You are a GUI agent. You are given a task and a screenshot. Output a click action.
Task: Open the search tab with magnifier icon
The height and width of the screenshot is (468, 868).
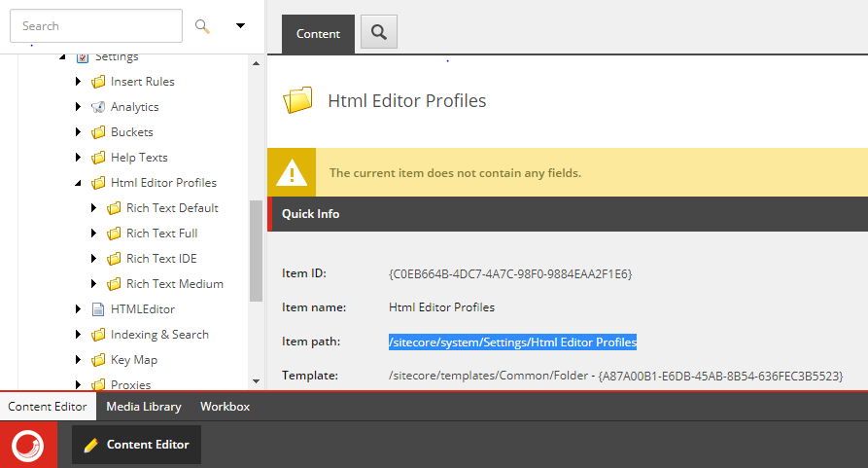[379, 31]
